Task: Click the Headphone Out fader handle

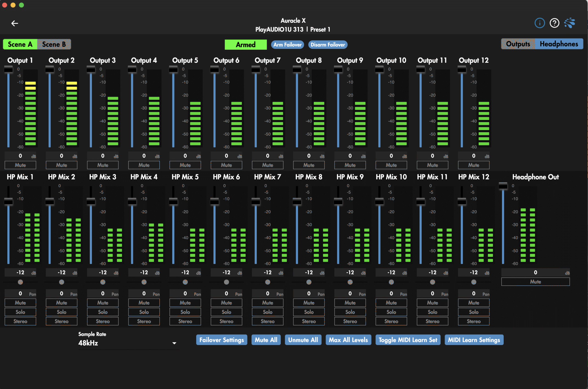Action: point(503,186)
